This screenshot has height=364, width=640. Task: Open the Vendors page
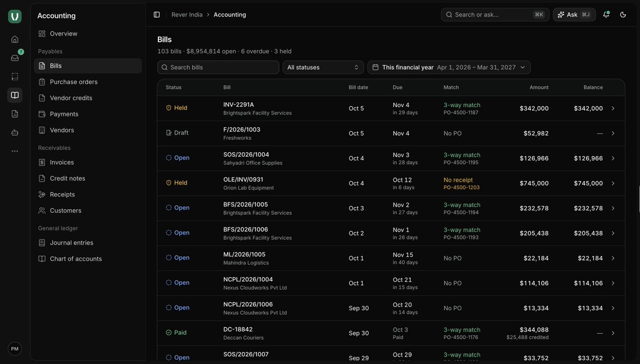pyautogui.click(x=88, y=130)
